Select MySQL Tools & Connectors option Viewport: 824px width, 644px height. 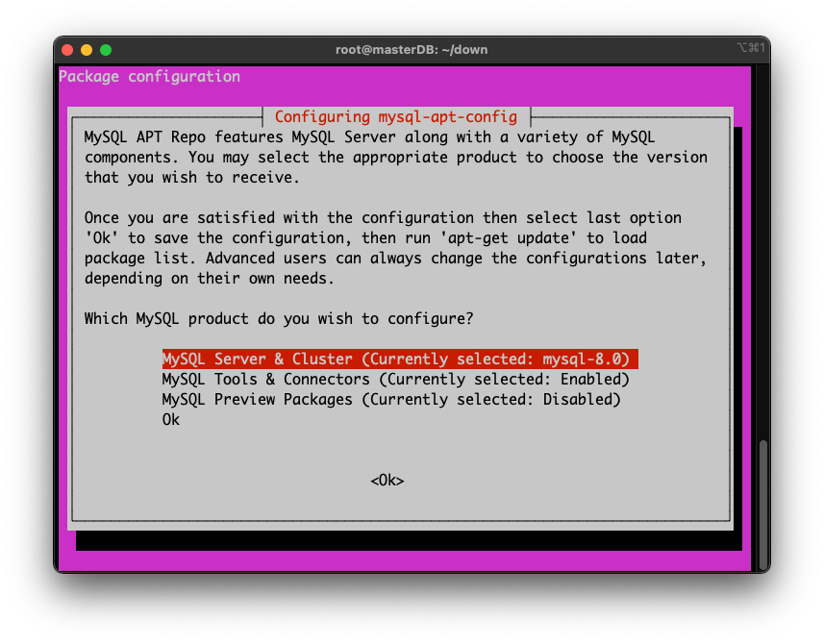pyautogui.click(x=396, y=380)
